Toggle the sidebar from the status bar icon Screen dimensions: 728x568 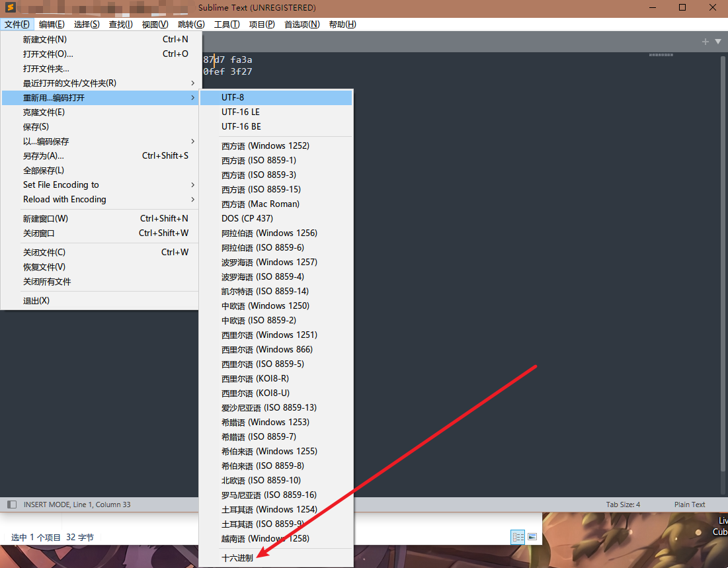click(x=12, y=505)
